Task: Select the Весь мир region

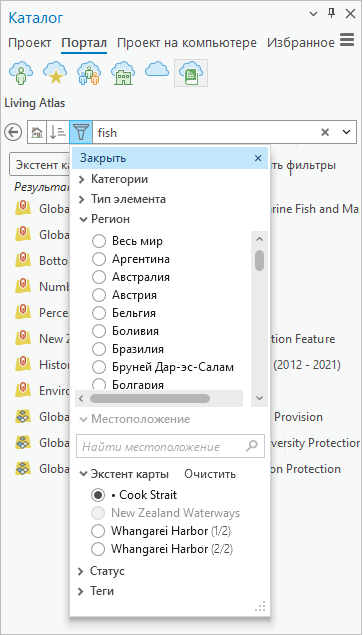Action: pos(99,241)
